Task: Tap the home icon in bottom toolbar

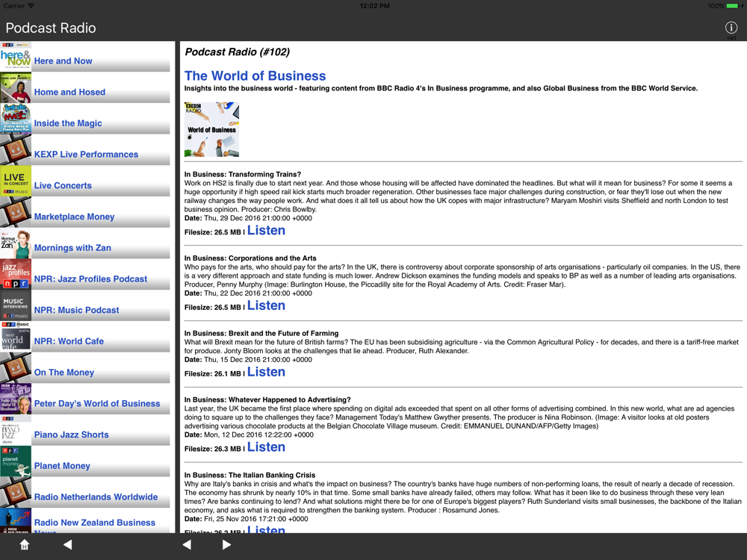Action: pyautogui.click(x=25, y=545)
